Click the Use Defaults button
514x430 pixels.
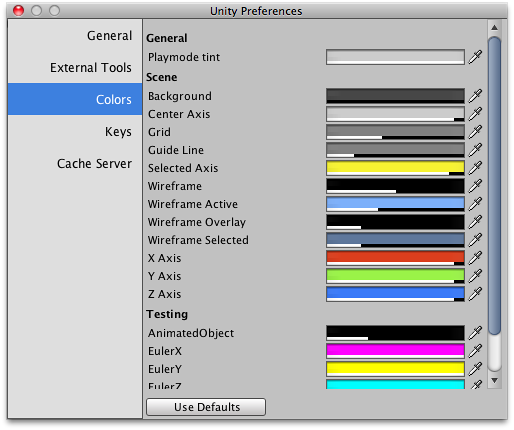pyautogui.click(x=206, y=407)
